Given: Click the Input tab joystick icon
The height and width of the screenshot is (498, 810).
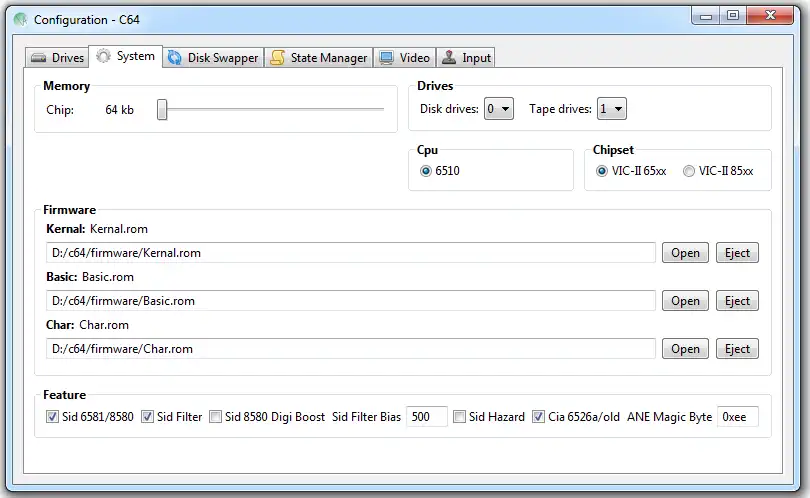Looking at the screenshot, I should (449, 57).
